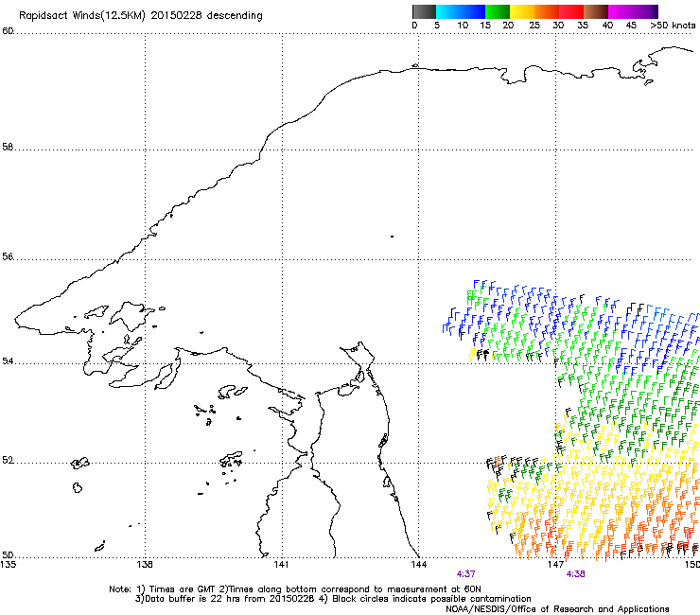Image resolution: width=700 pixels, height=615 pixels.
Task: Click the latitude label '58'
Action: coord(8,147)
